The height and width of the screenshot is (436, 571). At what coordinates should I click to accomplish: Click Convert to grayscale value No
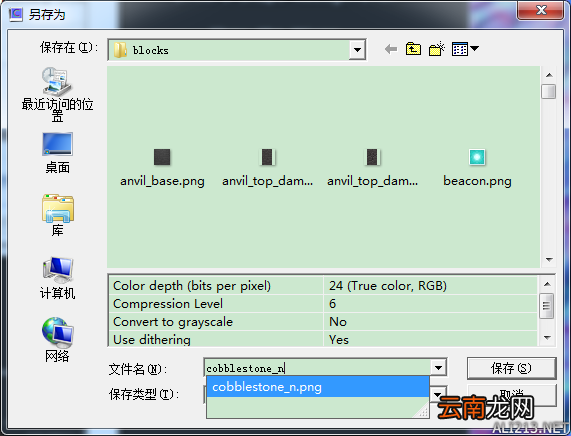tap(338, 322)
